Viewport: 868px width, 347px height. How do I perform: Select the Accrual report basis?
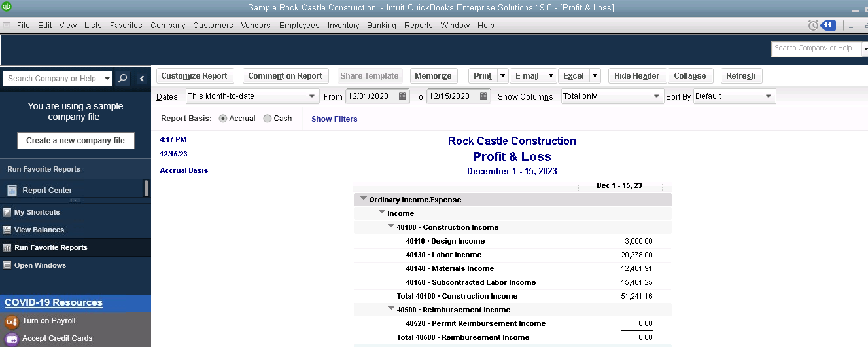pos(223,119)
